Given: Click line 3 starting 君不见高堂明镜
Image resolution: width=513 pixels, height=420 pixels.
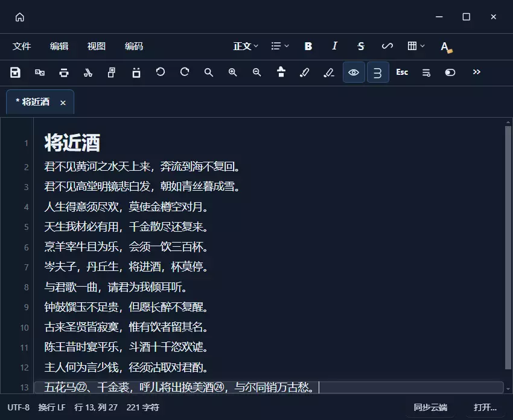Looking at the screenshot, I should pyautogui.click(x=142, y=187).
